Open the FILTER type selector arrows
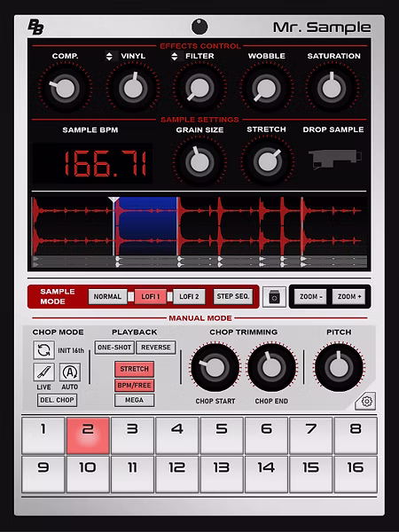This screenshot has height=532, width=399. click(x=175, y=56)
